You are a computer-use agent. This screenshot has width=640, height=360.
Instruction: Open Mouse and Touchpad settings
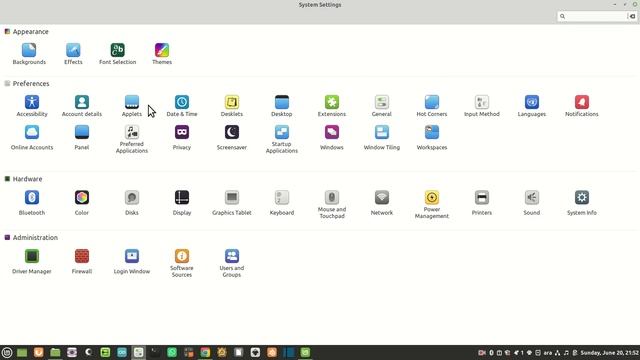[x=332, y=204]
